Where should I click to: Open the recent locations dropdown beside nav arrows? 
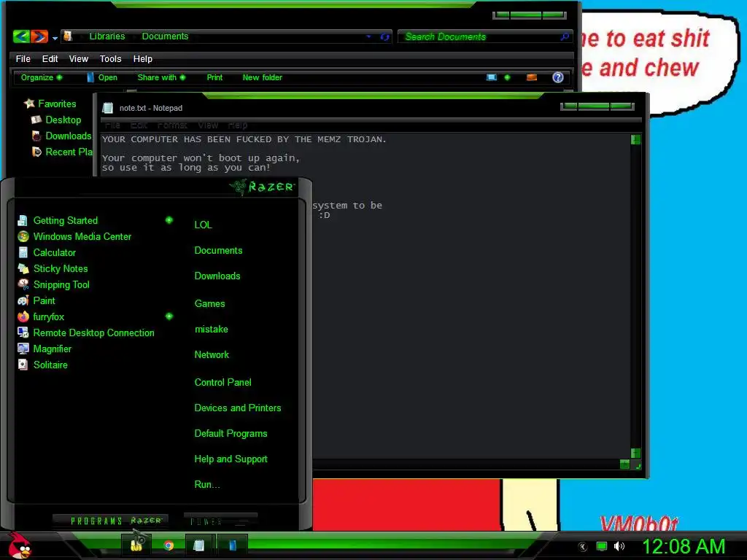(55, 38)
